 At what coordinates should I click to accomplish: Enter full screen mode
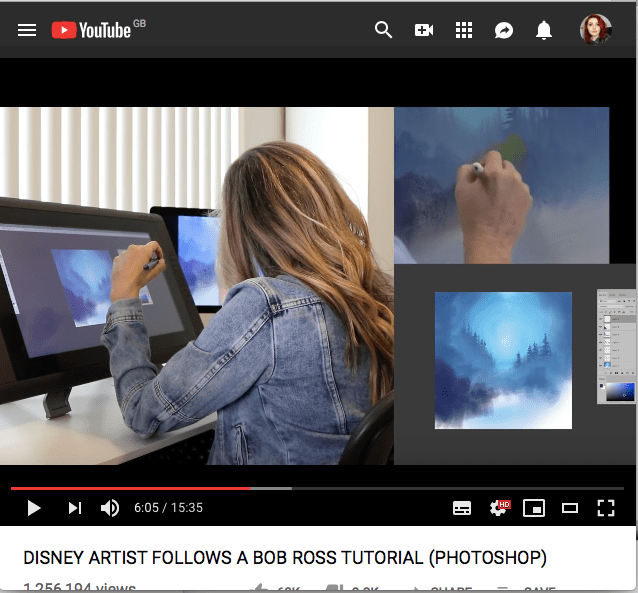[x=606, y=508]
